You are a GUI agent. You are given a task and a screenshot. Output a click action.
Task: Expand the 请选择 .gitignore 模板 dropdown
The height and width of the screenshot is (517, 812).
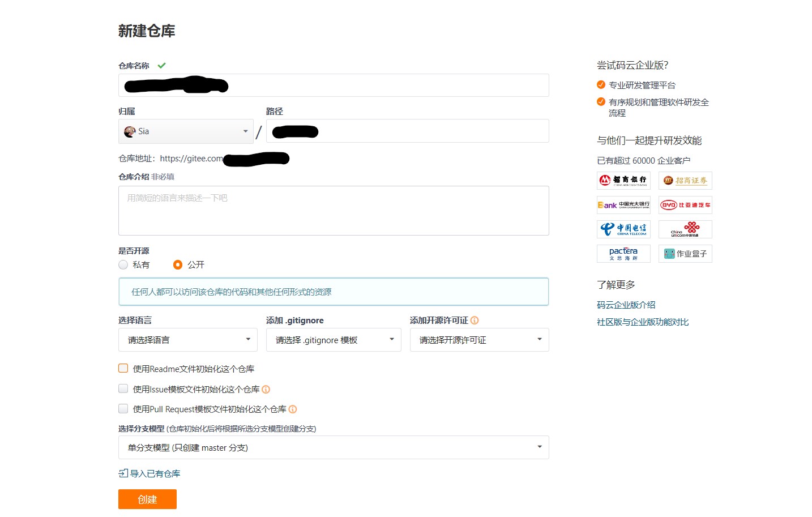[x=334, y=340]
